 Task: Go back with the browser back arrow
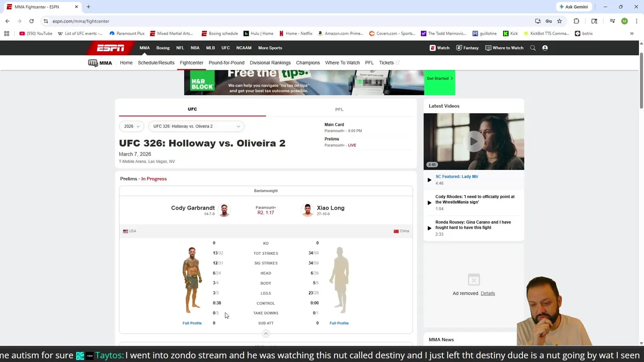7,21
